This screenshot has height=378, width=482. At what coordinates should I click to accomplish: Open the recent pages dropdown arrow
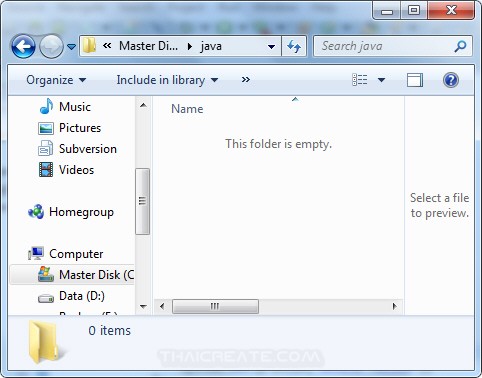(71, 47)
